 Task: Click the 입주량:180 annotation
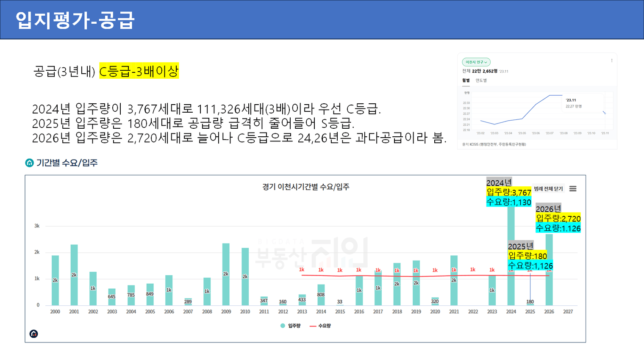(528, 256)
